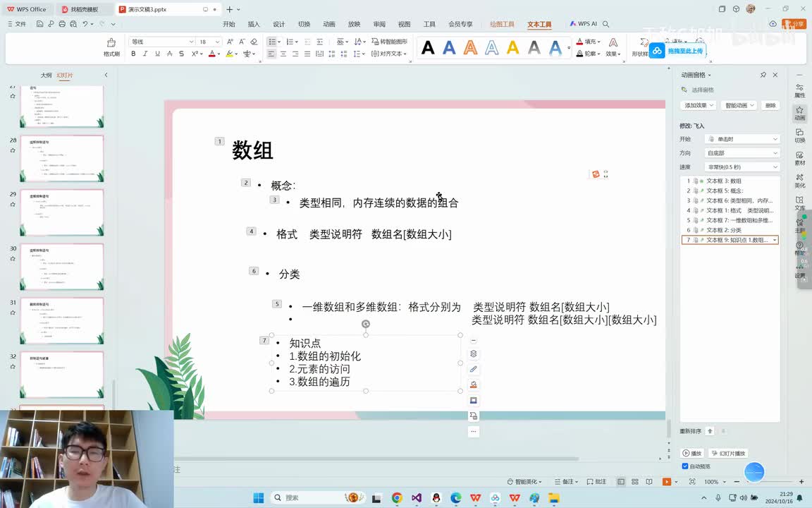Select animation item 文本框 3: 数组
This screenshot has width=812, height=508.
pyautogui.click(x=730, y=181)
